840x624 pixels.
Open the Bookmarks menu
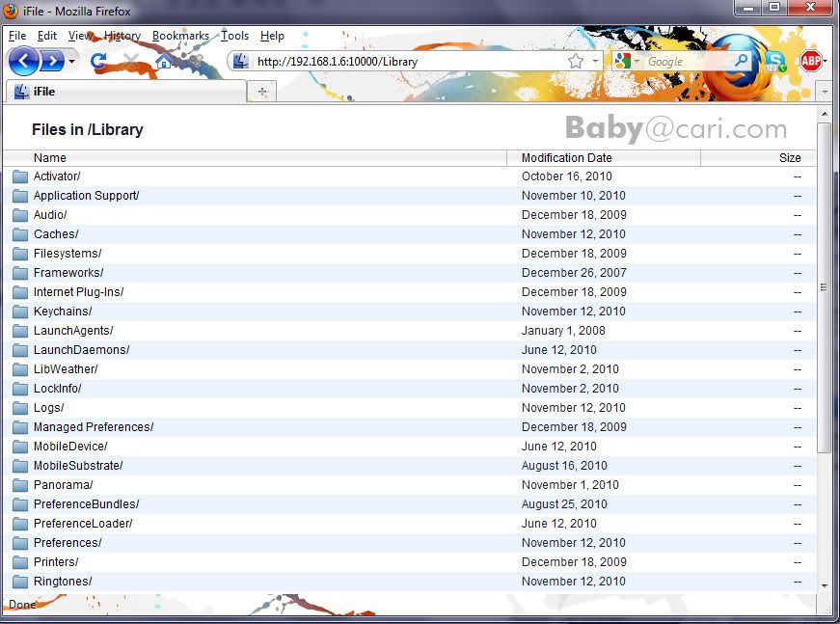180,36
